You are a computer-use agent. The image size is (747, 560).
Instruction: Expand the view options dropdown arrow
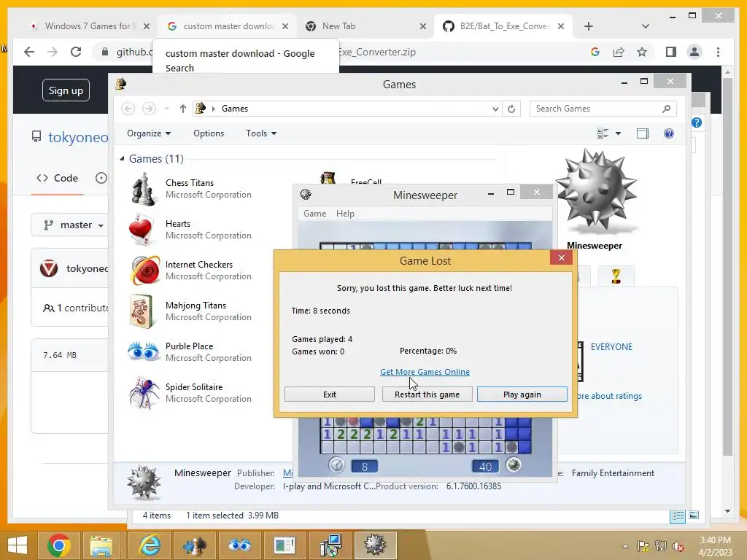(x=618, y=134)
